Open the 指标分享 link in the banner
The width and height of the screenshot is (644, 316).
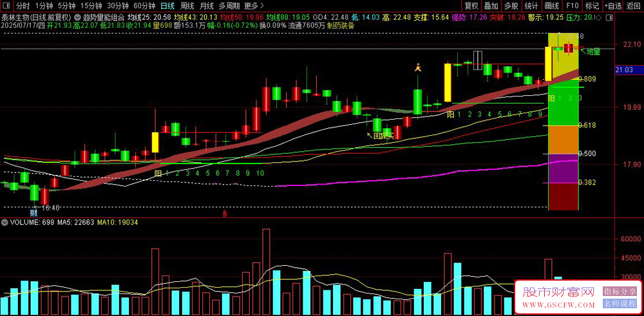coord(620,292)
